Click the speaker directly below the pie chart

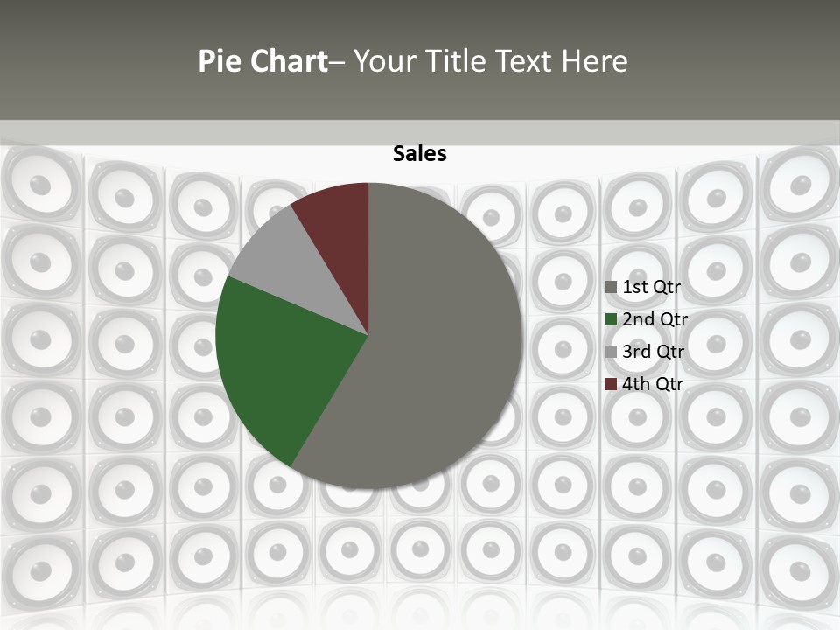[350, 549]
